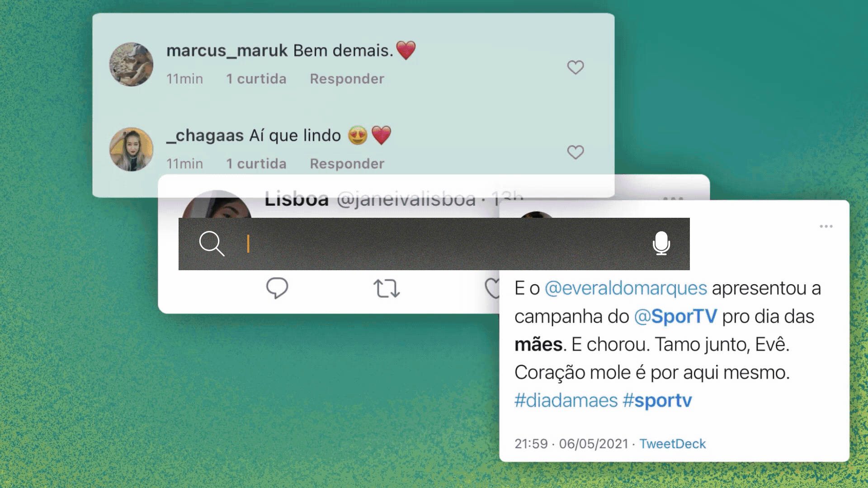868x488 pixels.
Task: Click Responder under _chagaas comment
Action: click(347, 164)
